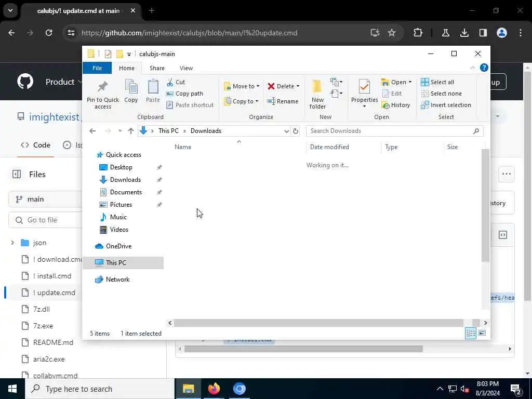Screen dimensions: 532x399
Task: Expand address bar history dropdown
Action: pyautogui.click(x=286, y=131)
